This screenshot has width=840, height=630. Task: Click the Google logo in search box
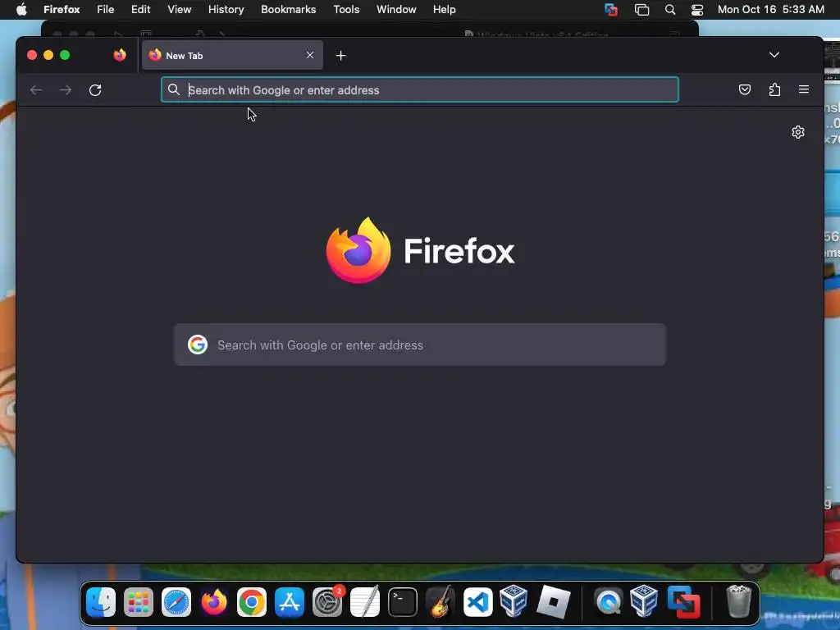[x=198, y=345]
